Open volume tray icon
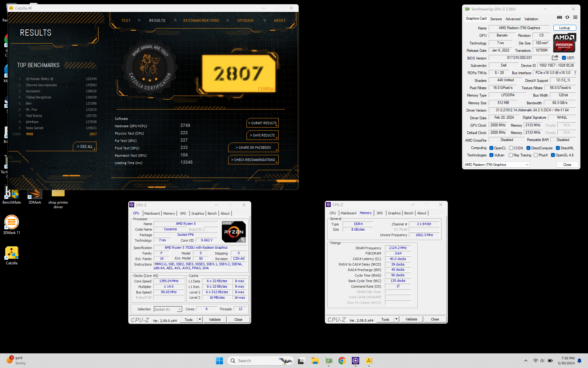Image resolution: width=588 pixels, height=368 pixels. tap(542, 361)
